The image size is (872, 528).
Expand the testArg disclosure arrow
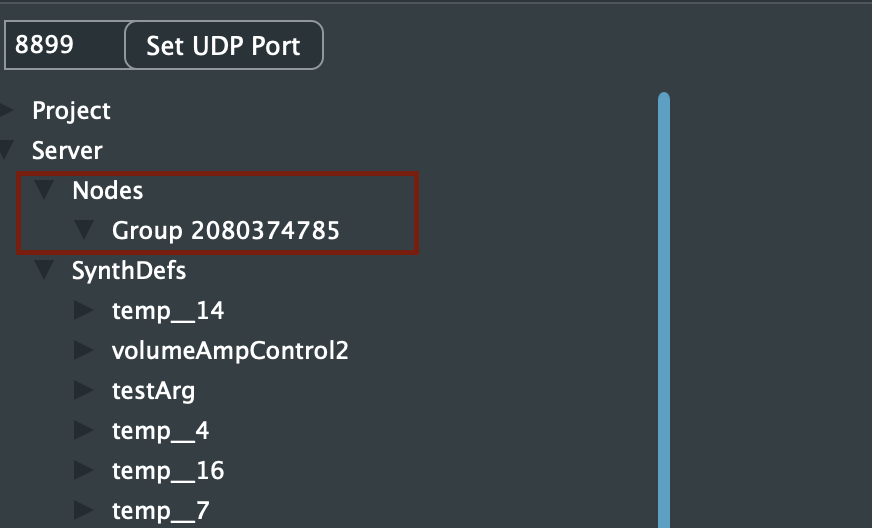click(84, 391)
